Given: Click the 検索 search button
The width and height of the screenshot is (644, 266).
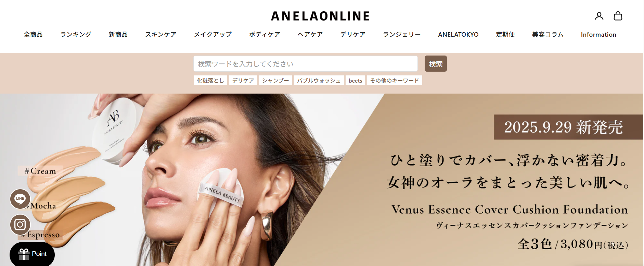Looking at the screenshot, I should pyautogui.click(x=436, y=64).
